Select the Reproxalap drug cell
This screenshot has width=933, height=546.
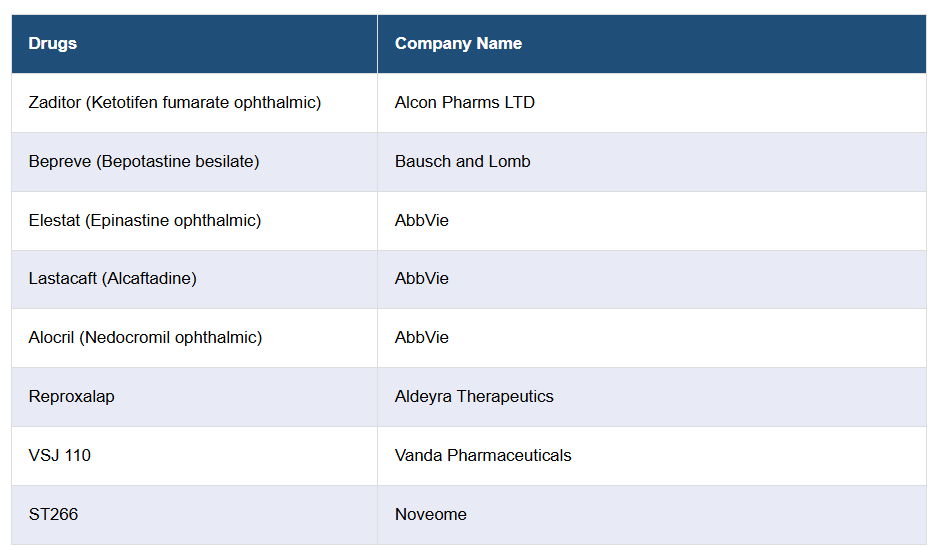[72, 397]
